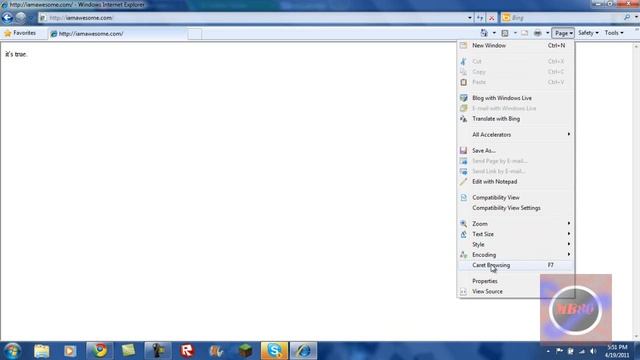Viewport: 640px width, 360px height.
Task: Choose Save As... from the Page menu
Action: (x=516, y=151)
